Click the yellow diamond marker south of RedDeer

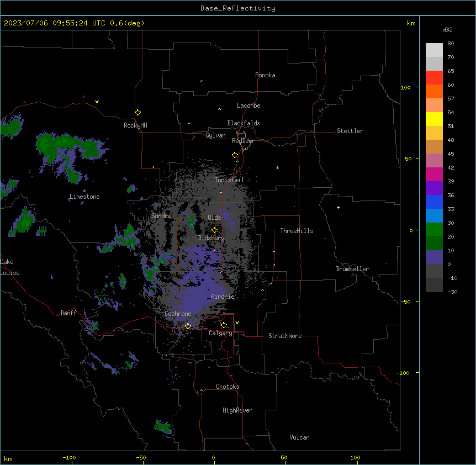235,155
